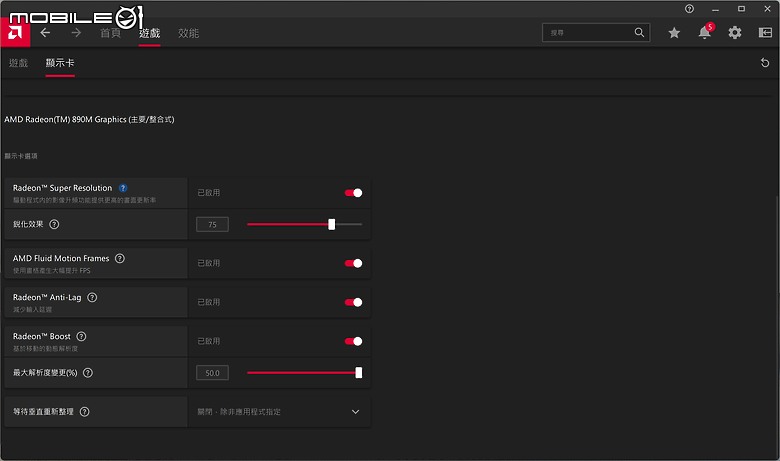
Task: Open Radeon Super Resolution help icon
Action: coord(123,188)
